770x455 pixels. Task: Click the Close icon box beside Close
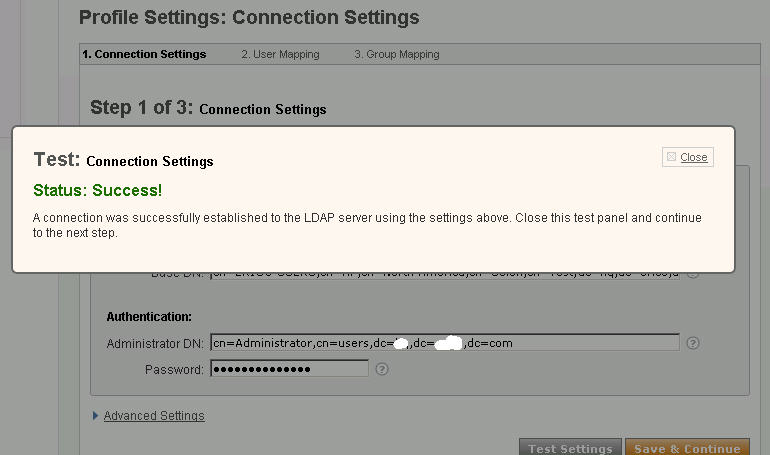(671, 157)
